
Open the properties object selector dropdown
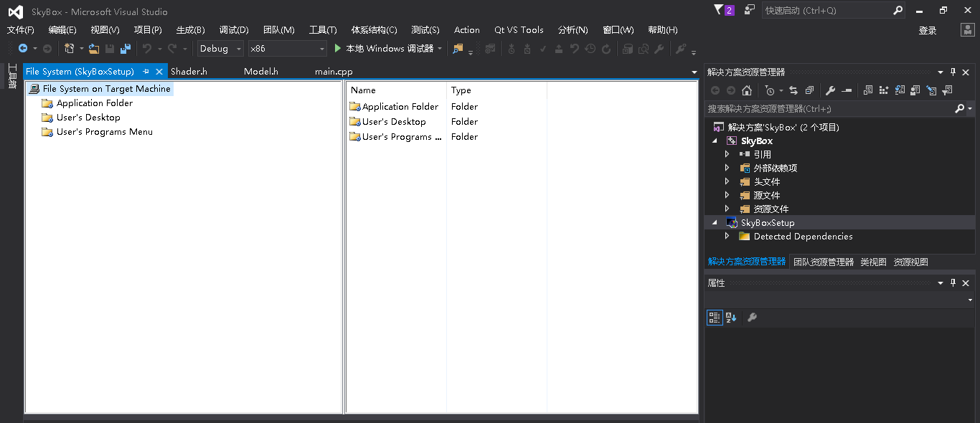click(x=970, y=300)
